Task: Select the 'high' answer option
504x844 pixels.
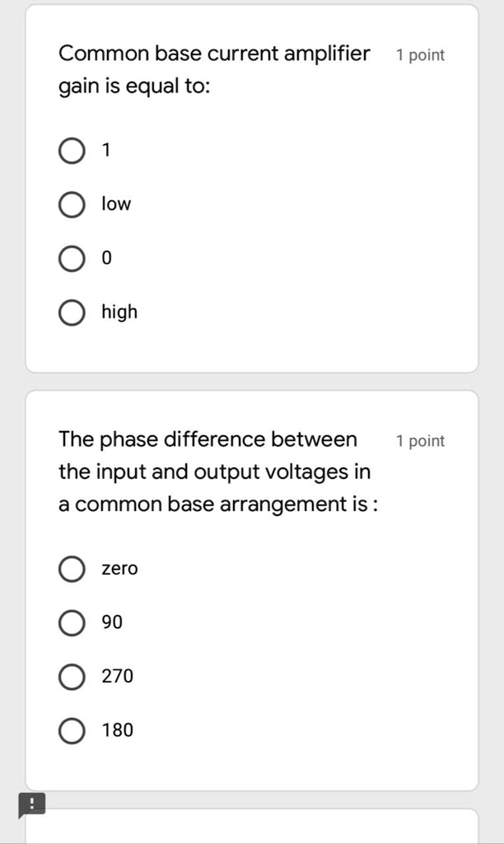Action: tap(72, 312)
